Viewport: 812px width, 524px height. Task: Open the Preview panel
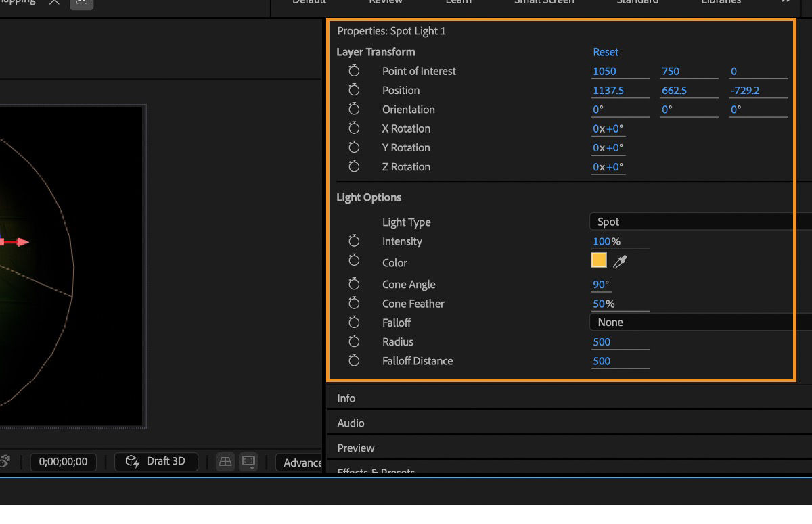coord(355,448)
